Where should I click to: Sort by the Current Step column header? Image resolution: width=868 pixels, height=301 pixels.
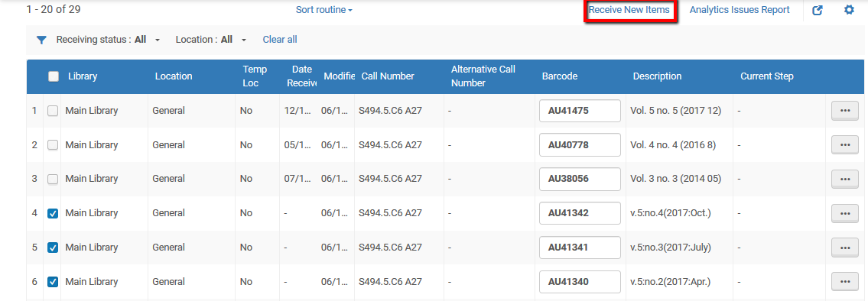click(x=767, y=76)
